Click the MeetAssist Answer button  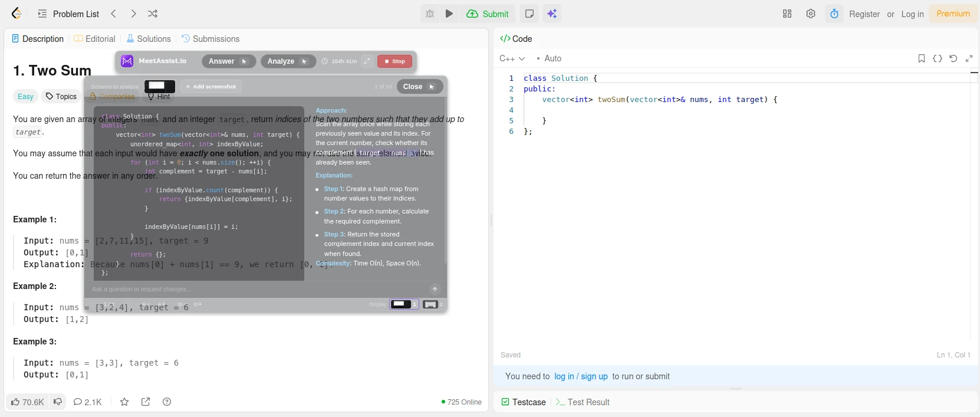coord(228,61)
